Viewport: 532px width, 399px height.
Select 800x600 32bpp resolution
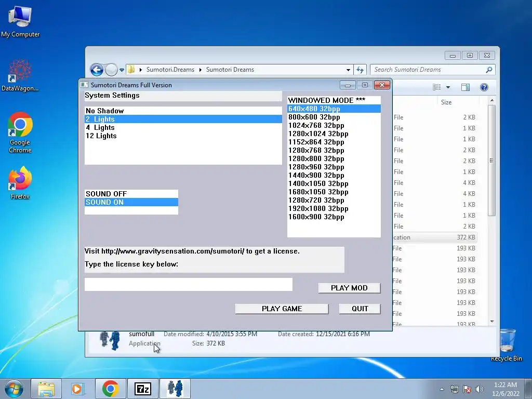click(334, 117)
